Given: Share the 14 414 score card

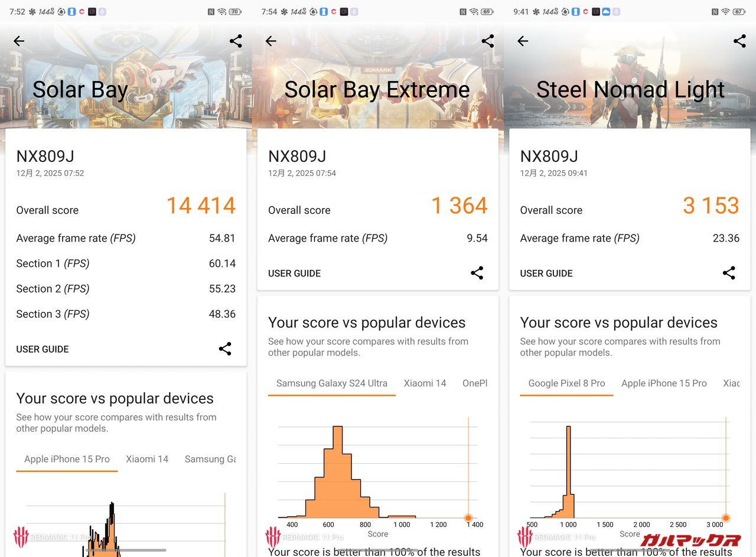Looking at the screenshot, I should [225, 348].
